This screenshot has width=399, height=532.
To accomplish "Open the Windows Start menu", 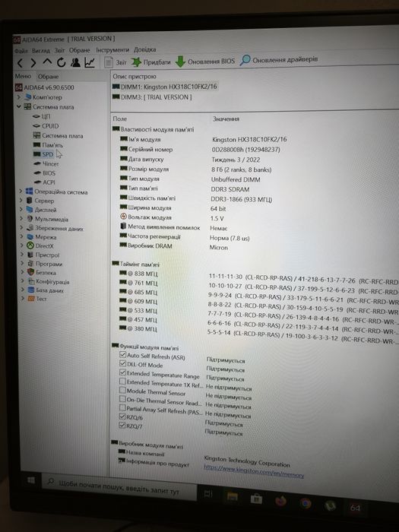I will click(x=31, y=480).
